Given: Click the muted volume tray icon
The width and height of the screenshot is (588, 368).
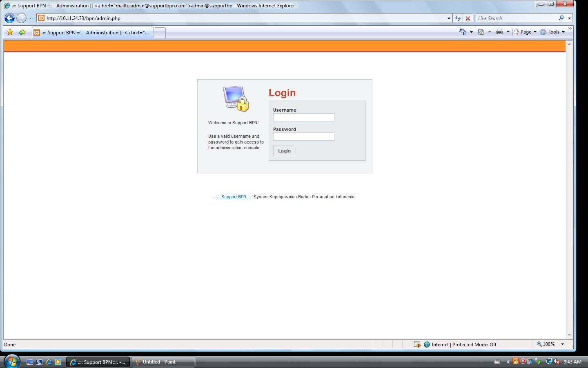Looking at the screenshot, I should pos(557,361).
